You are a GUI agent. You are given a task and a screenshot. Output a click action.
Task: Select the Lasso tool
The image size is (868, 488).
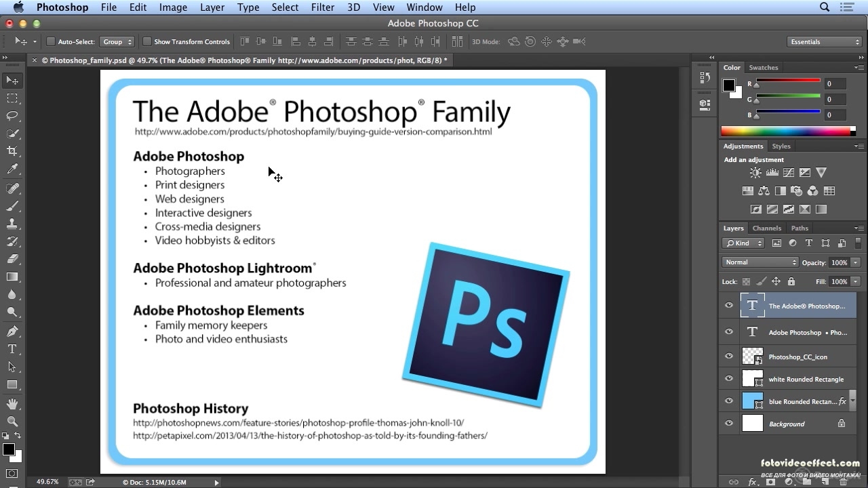(12, 116)
